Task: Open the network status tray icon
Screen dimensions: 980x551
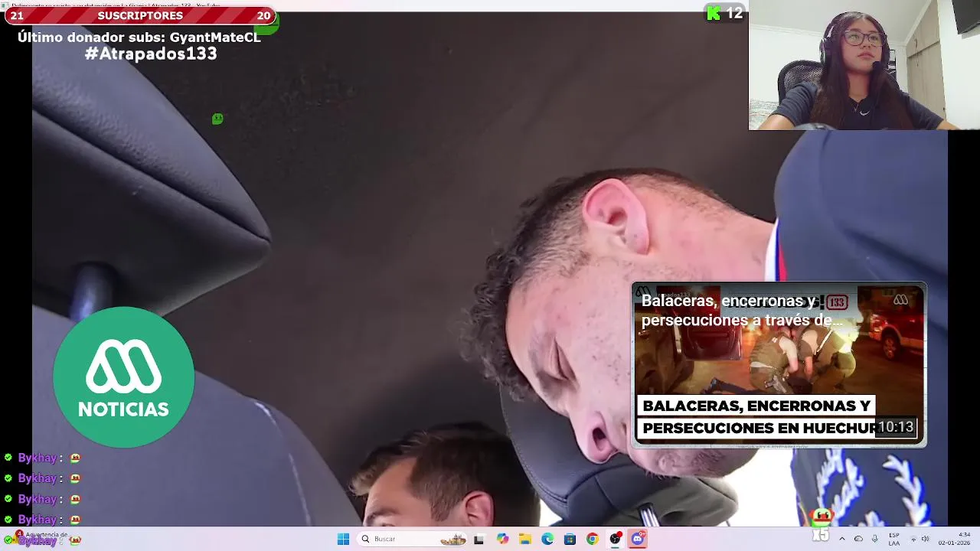Action: [x=913, y=539]
